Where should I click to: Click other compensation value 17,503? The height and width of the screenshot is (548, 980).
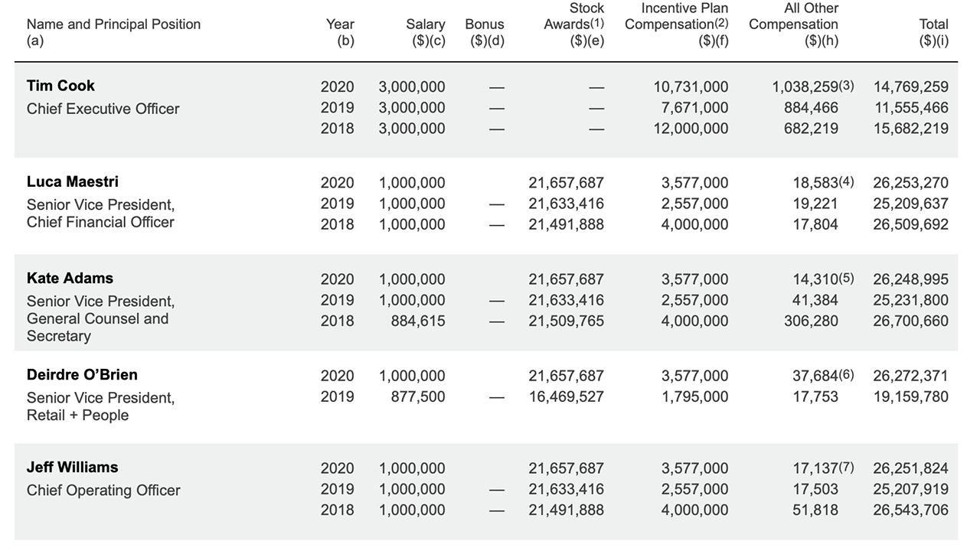click(x=815, y=489)
